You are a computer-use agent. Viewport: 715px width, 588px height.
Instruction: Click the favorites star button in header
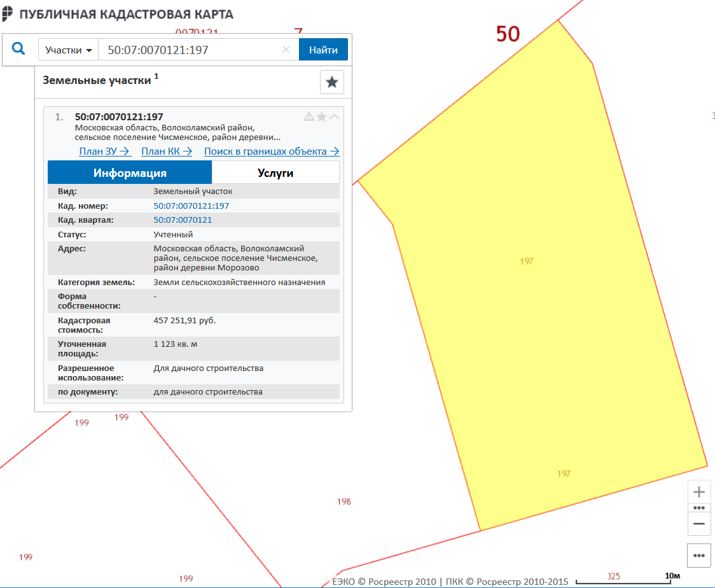tap(331, 82)
